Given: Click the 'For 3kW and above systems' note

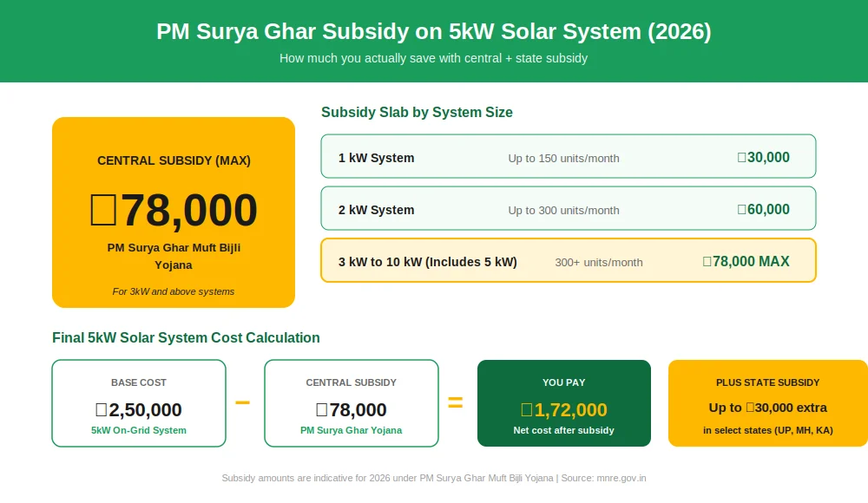Looking at the screenshot, I should coord(174,291).
